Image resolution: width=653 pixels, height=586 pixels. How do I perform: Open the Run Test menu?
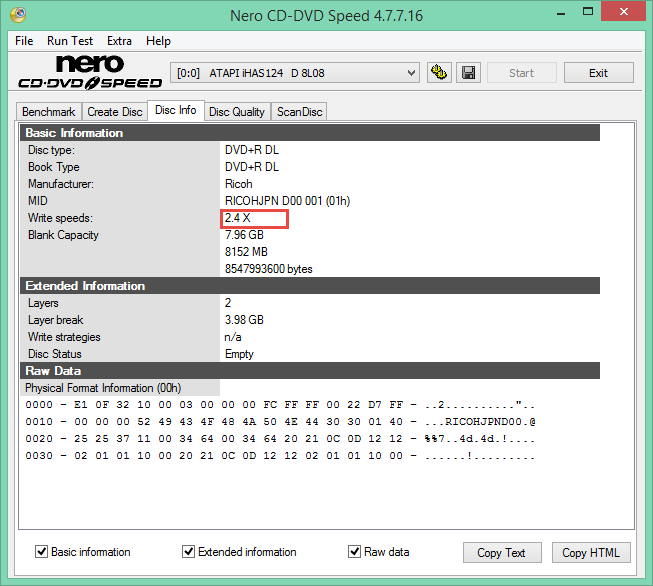pos(70,41)
